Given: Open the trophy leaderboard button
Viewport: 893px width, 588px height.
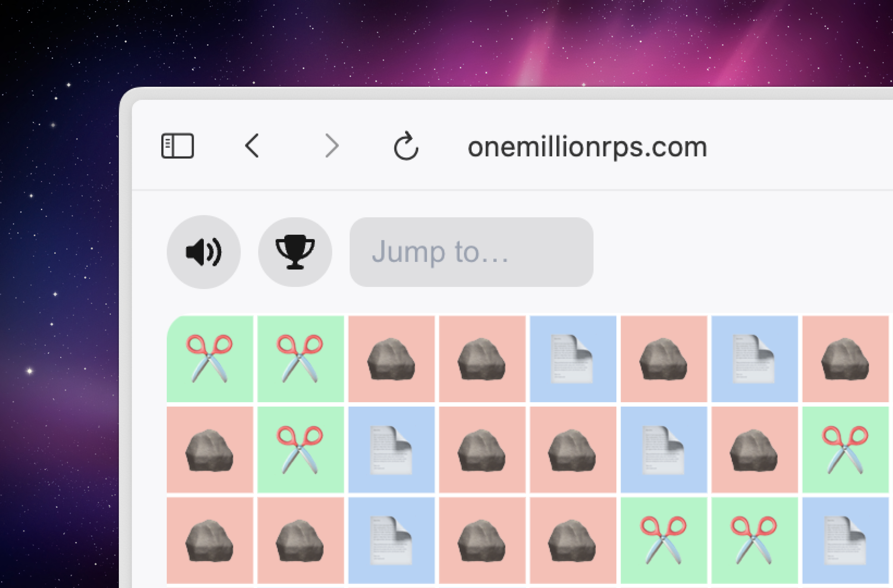Looking at the screenshot, I should 295,252.
